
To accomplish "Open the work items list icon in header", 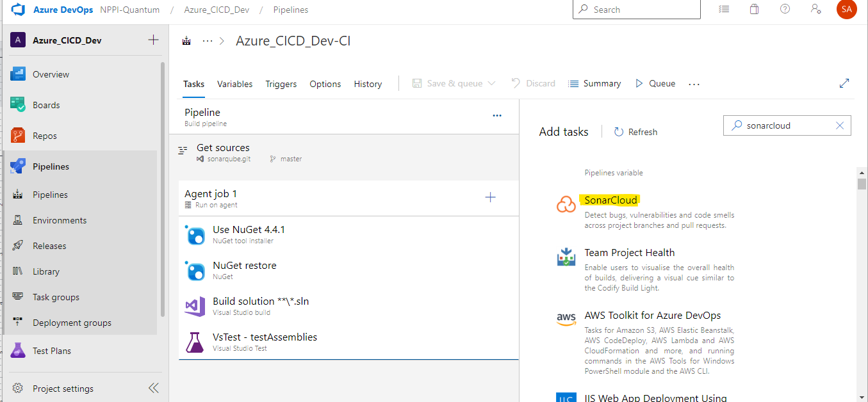I will 724,10.
